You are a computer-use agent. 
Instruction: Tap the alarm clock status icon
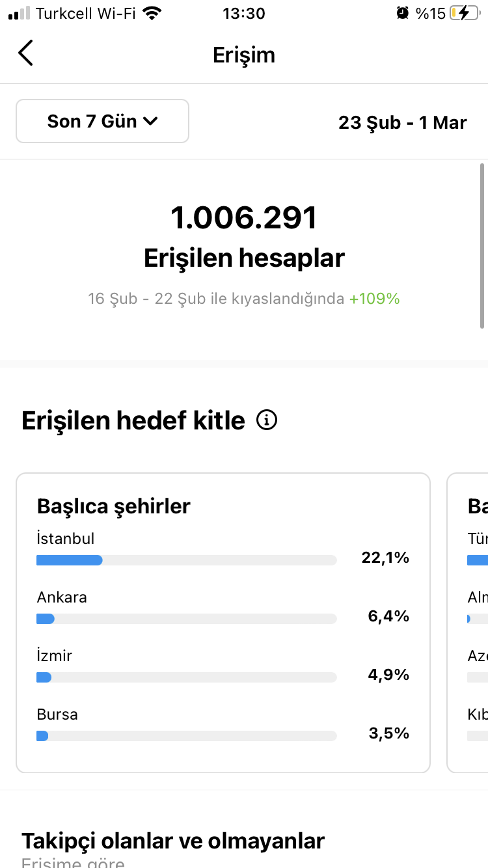pos(403,13)
